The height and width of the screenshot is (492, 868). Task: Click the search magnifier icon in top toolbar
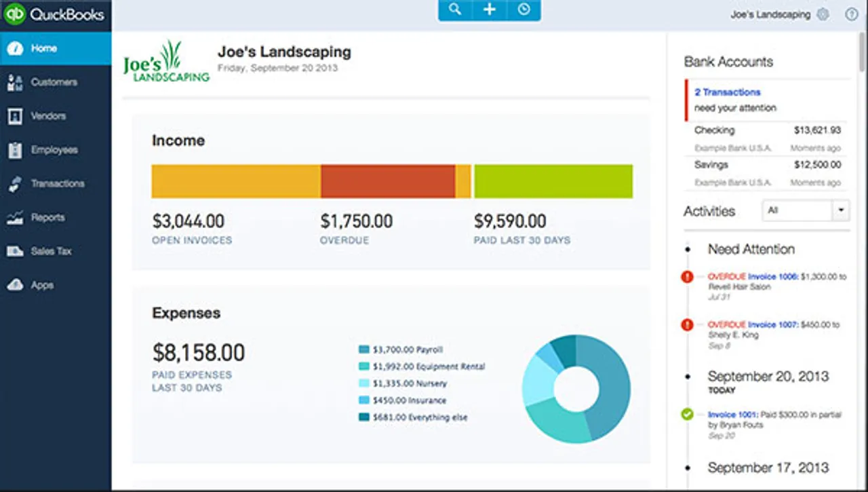coord(455,10)
